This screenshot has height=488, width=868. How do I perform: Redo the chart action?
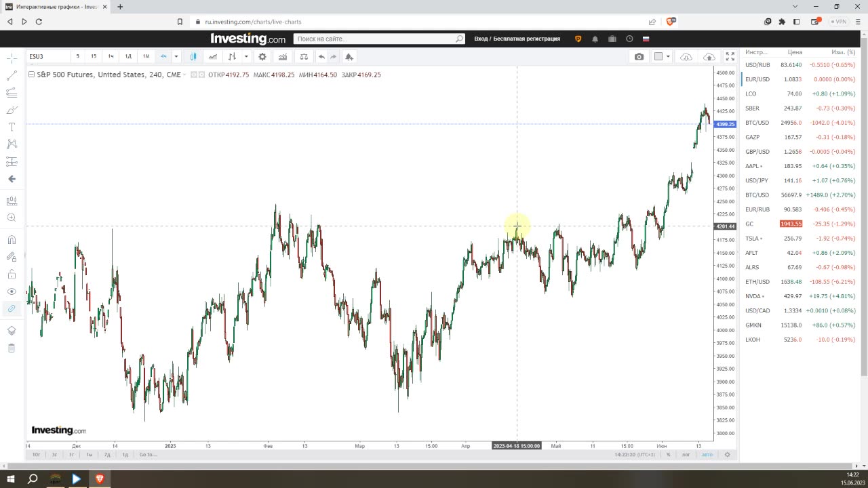tap(333, 57)
